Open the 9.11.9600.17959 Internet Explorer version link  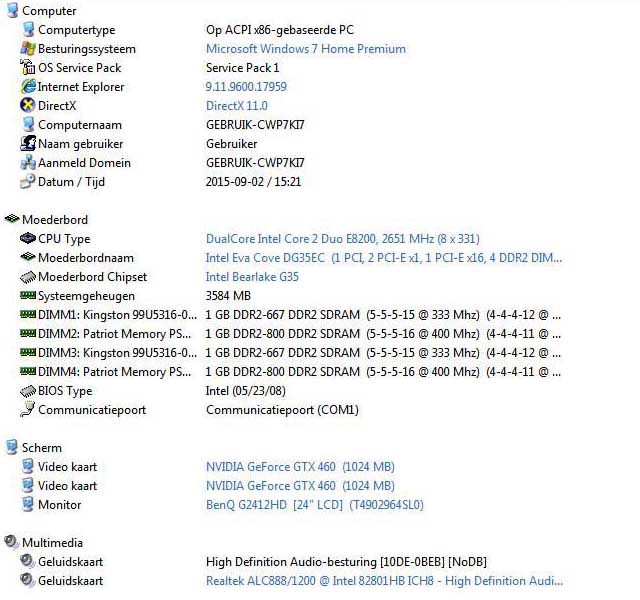(x=246, y=87)
